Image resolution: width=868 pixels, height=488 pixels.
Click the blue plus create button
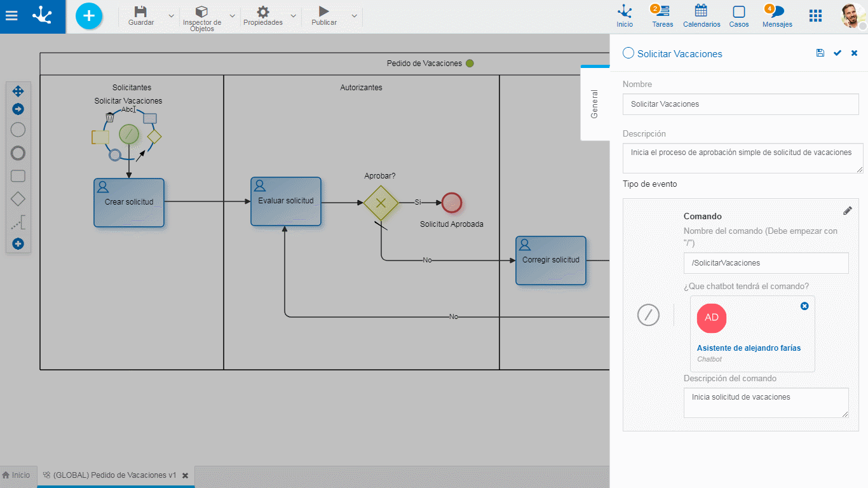pyautogui.click(x=89, y=16)
